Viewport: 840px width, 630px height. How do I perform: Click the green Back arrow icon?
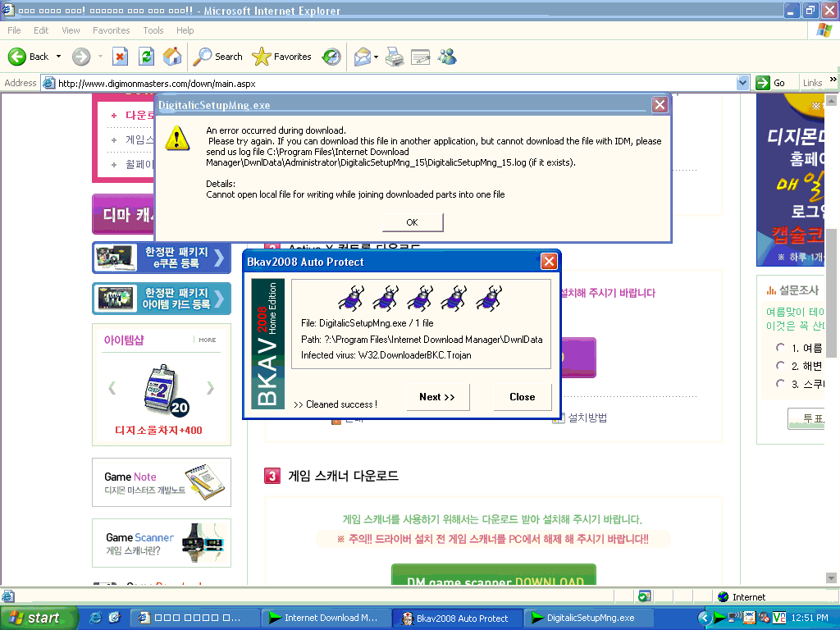pos(17,57)
